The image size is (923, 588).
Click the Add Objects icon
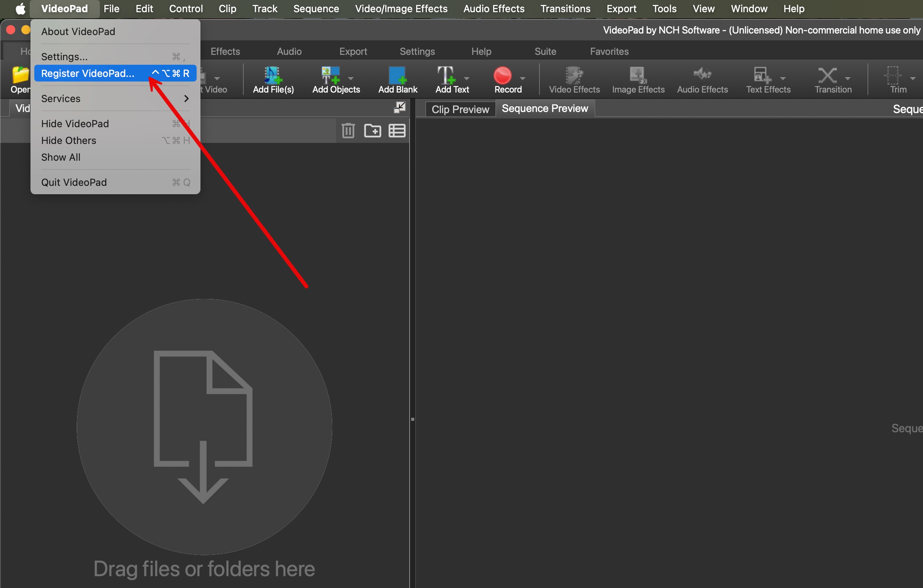tap(330, 76)
